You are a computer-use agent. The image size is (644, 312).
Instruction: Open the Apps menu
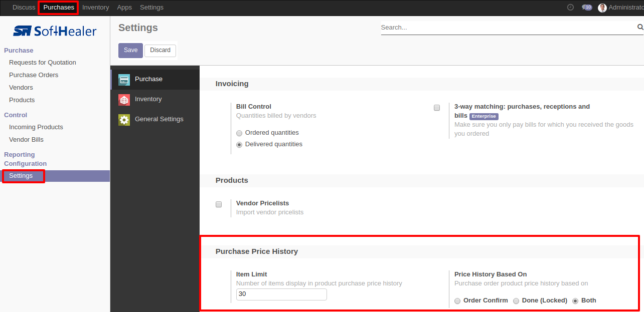coord(124,8)
